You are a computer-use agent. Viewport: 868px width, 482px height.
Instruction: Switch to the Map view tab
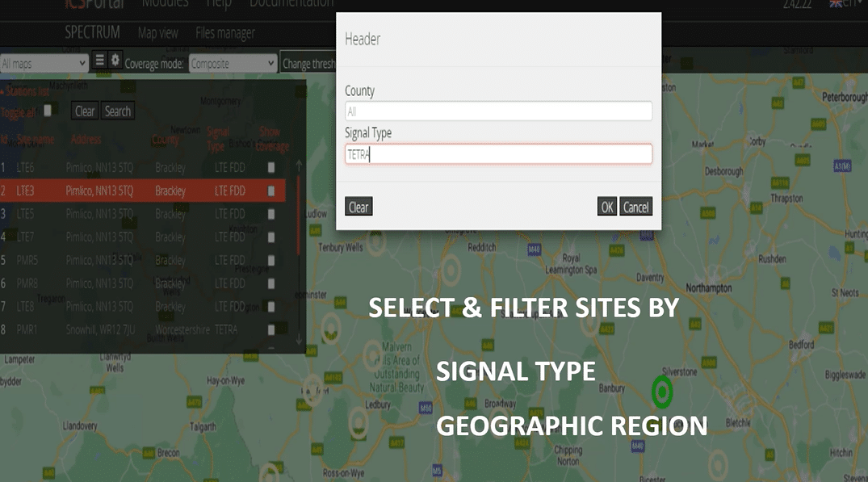click(x=157, y=33)
